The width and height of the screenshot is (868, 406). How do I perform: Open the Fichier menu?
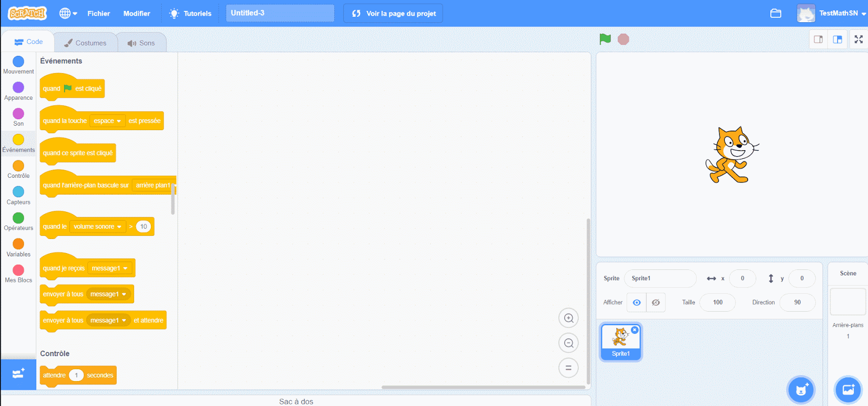[x=99, y=13]
